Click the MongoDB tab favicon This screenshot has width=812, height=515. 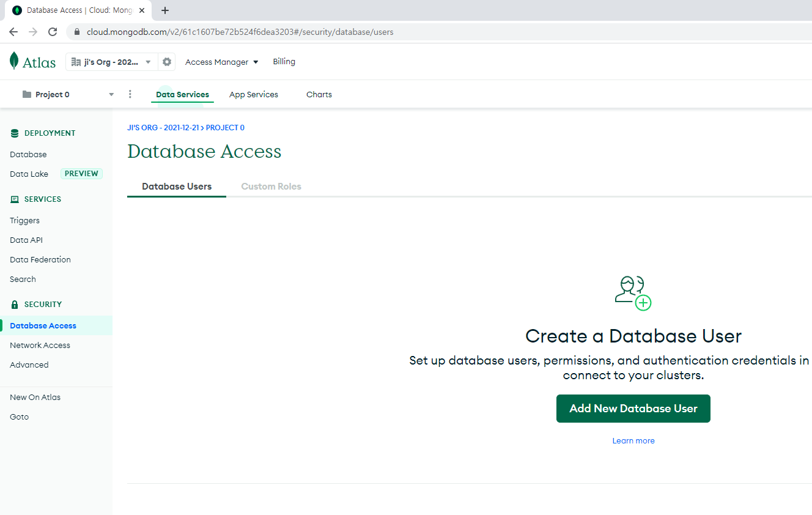[x=17, y=10]
